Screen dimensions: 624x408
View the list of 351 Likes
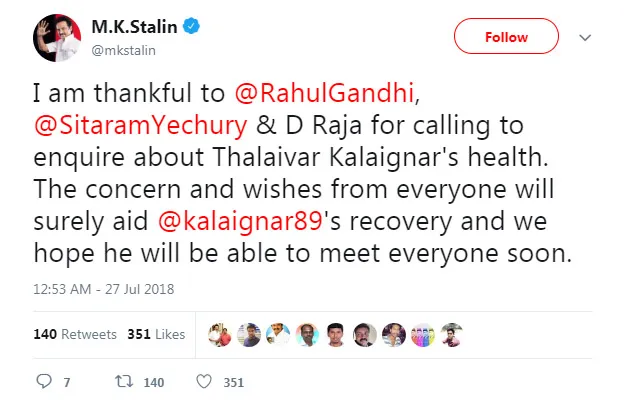point(156,334)
